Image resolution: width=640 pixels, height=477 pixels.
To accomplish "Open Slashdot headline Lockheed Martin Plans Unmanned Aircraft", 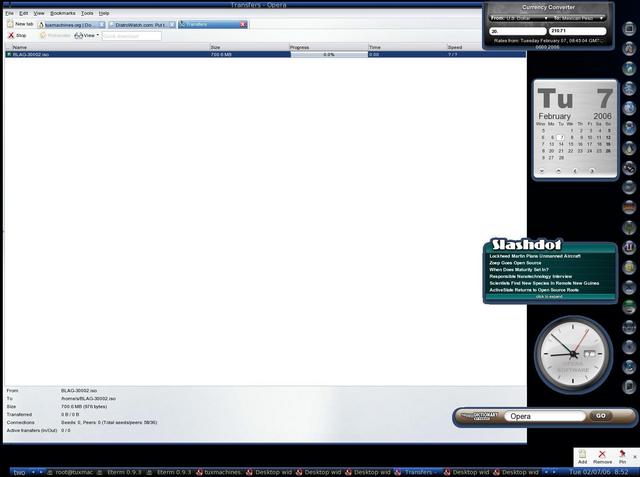I will 535,256.
